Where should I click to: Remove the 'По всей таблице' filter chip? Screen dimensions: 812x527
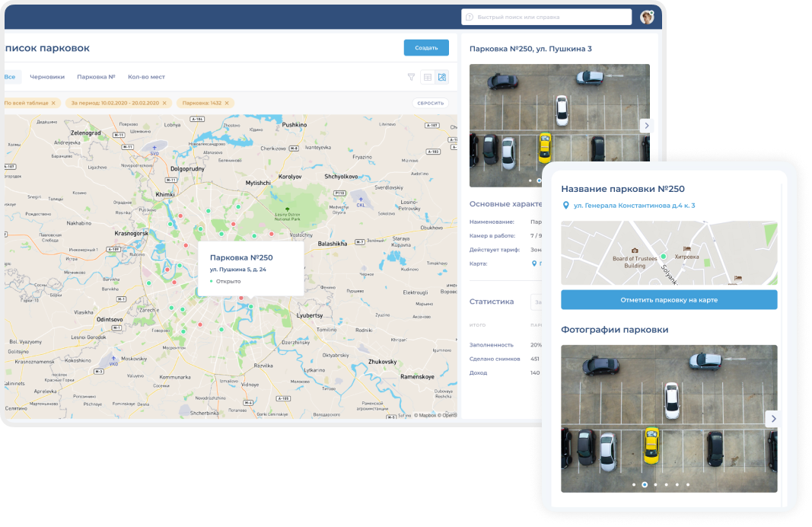[x=53, y=103]
